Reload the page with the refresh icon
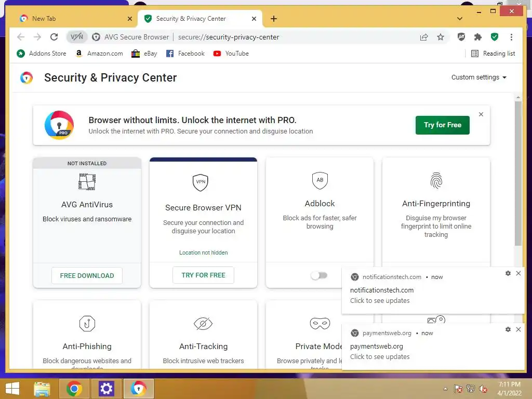The width and height of the screenshot is (532, 399). pos(54,37)
